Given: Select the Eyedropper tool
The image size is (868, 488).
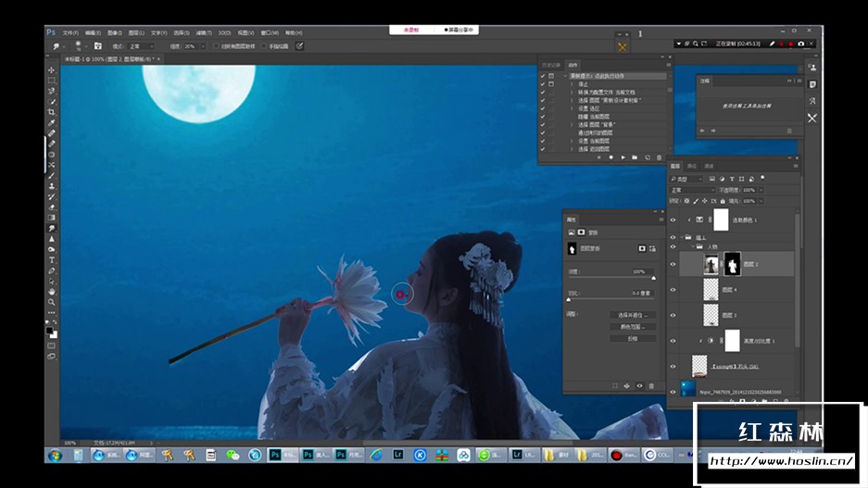Looking at the screenshot, I should tap(51, 122).
